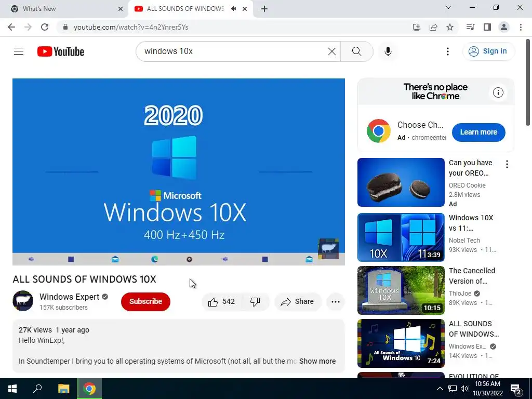532x399 pixels.
Task: Close the What's New tab
Action: tap(120, 9)
